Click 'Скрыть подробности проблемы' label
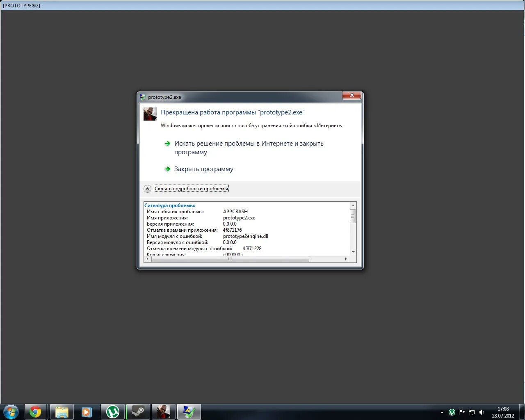The height and width of the screenshot is (420, 525). coord(191,189)
